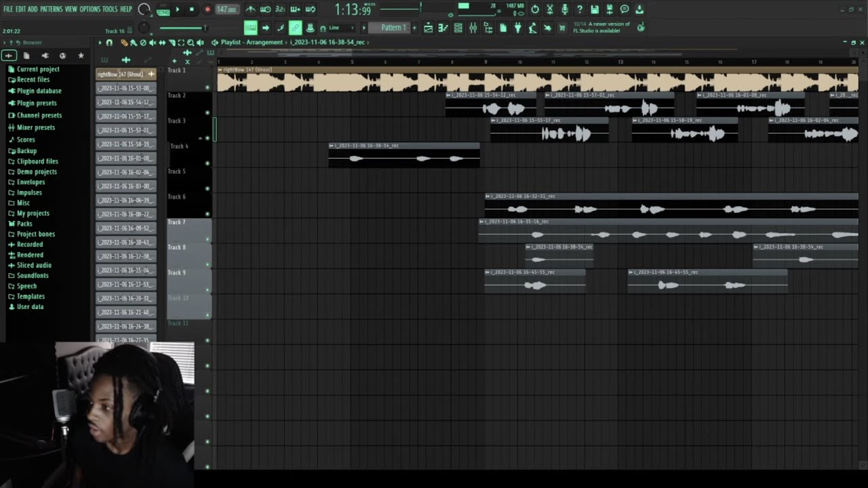Open the FILE menu
Image resolution: width=868 pixels, height=488 pixels.
coord(8,9)
